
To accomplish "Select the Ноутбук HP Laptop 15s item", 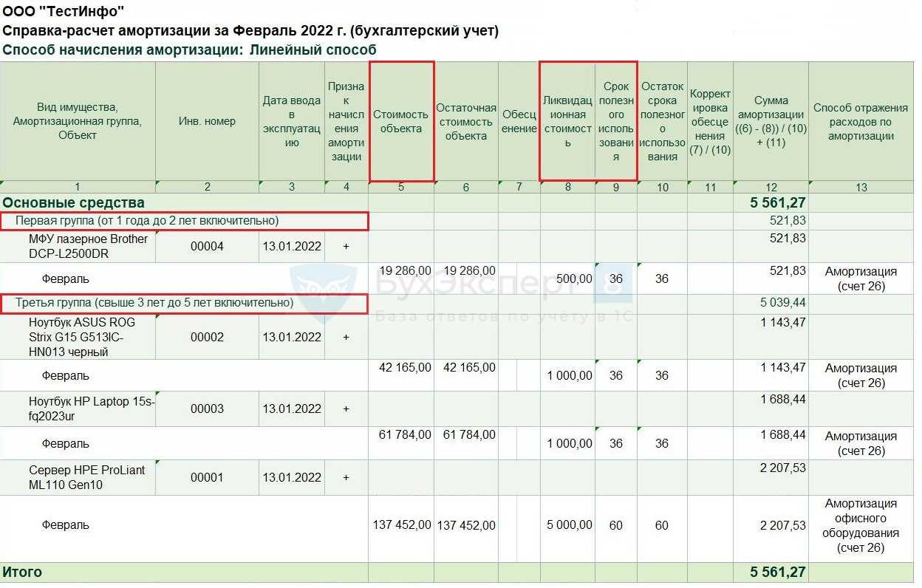I will 92,408.
